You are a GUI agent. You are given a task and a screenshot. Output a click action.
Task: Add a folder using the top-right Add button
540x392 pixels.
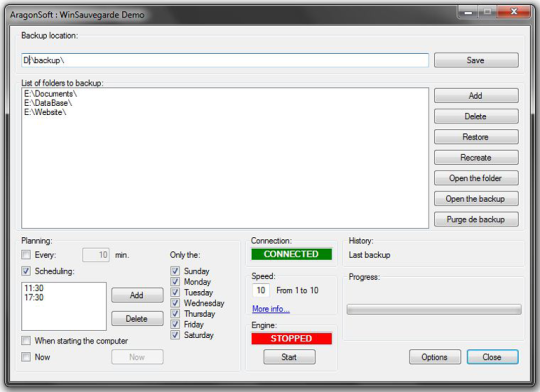click(x=476, y=96)
